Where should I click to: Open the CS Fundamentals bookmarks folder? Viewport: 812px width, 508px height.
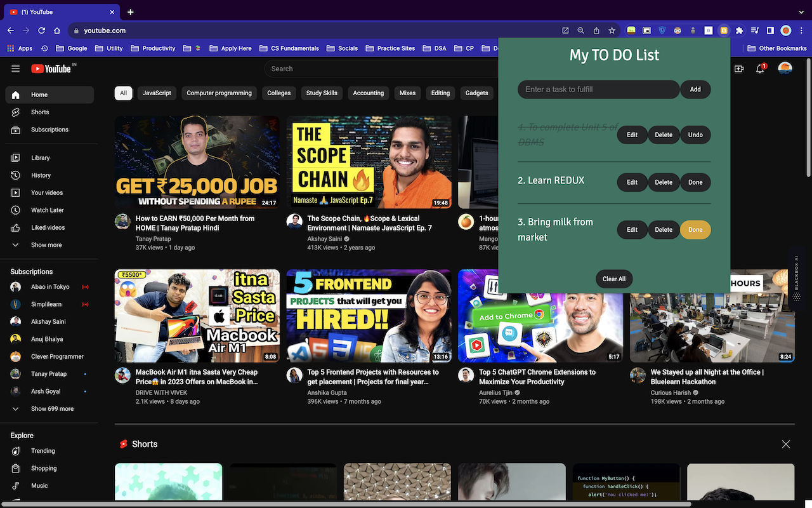pyautogui.click(x=289, y=48)
